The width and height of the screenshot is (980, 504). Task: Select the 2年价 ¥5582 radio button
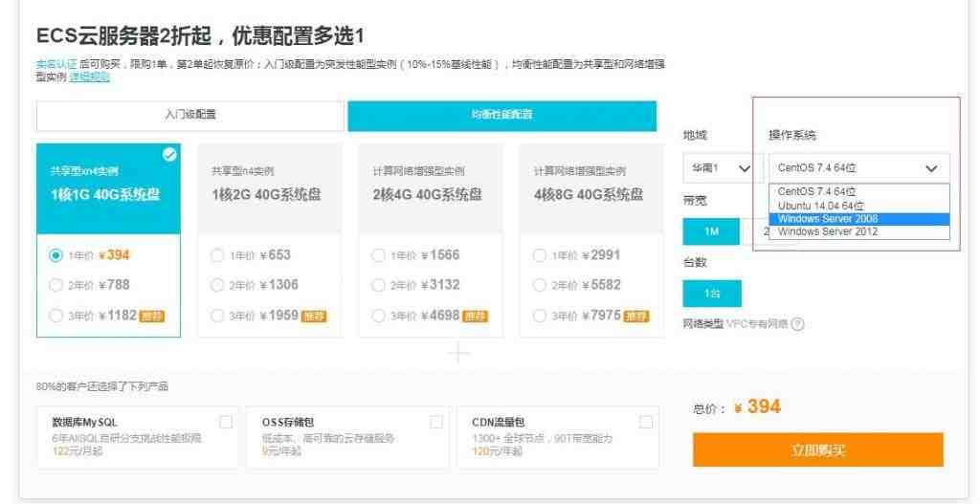click(x=540, y=285)
